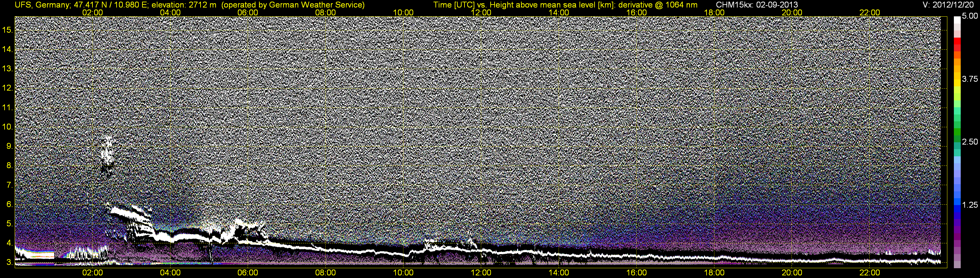Image resolution: width=980 pixels, height=278 pixels.
Task: Click top time axis label 20:00
Action: 792,12
